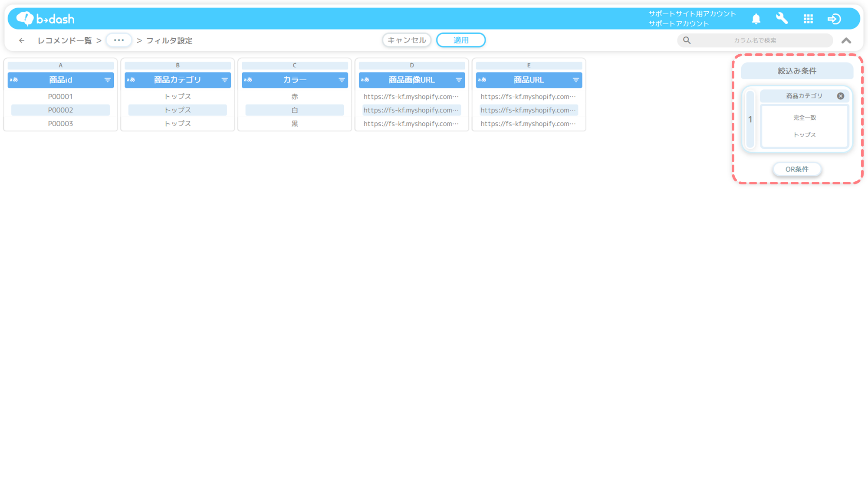Open filter menu for 商品URL column
Viewport: 868px width, 488px height.
576,80
